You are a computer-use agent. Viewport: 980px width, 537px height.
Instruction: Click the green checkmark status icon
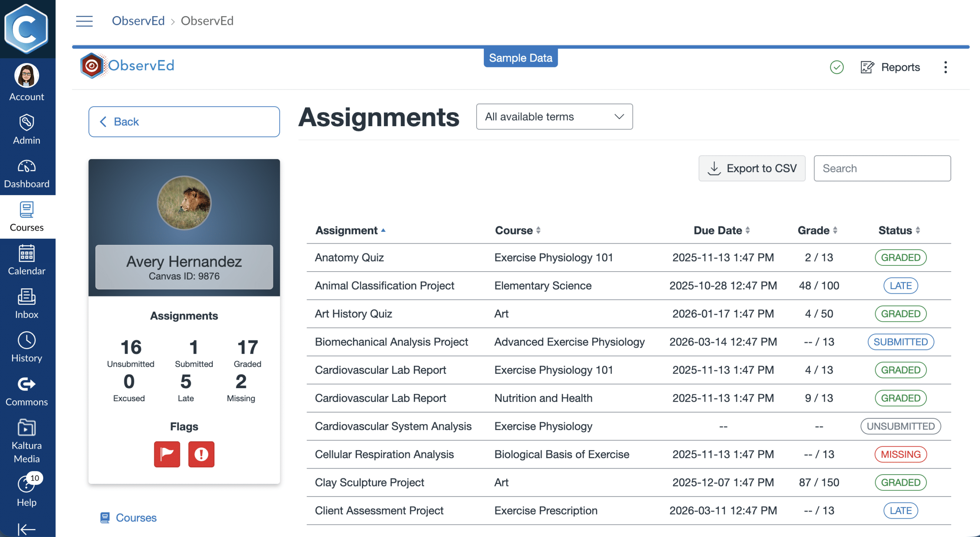click(x=836, y=67)
